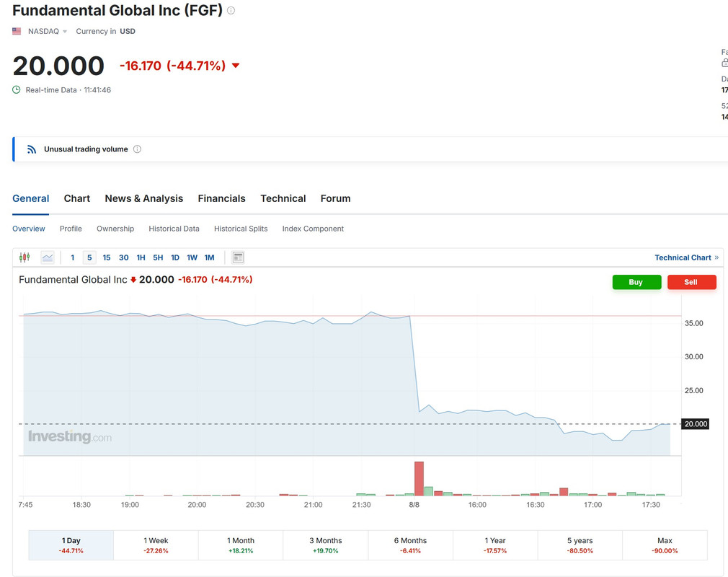Select the Max range

(665, 545)
